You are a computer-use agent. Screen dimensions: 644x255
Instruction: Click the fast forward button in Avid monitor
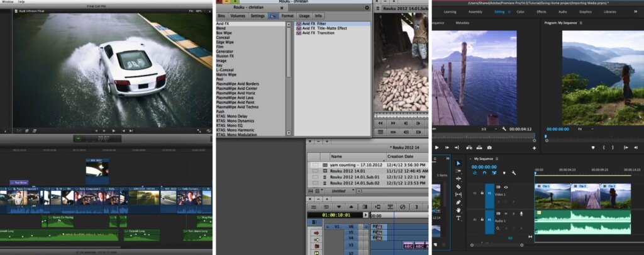point(392,123)
